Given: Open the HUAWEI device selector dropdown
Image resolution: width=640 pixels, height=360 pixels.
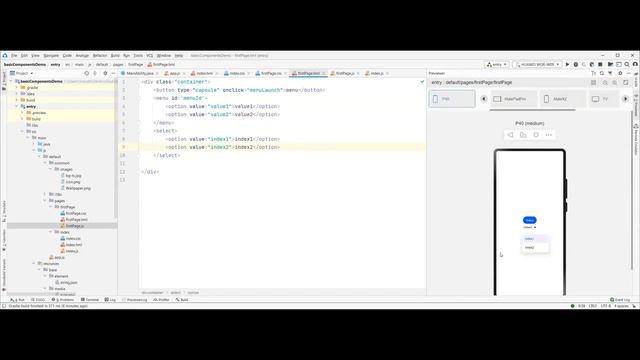Looking at the screenshot, I should pos(537,64).
